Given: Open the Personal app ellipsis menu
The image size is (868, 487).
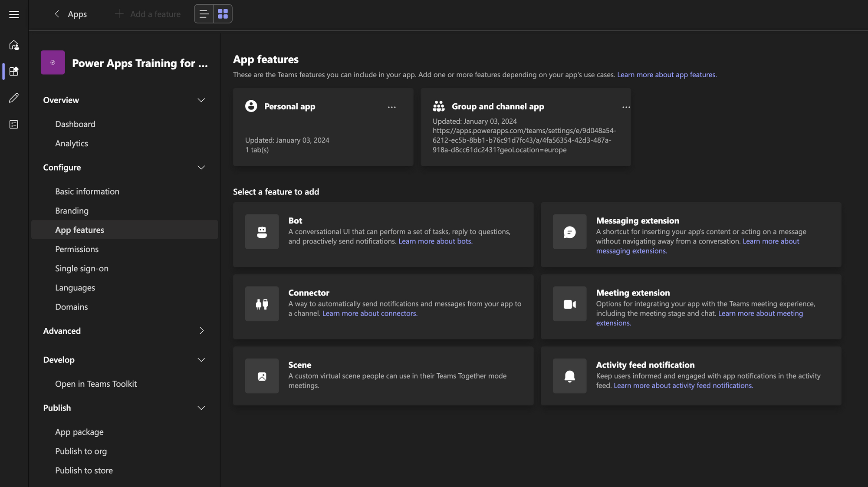Looking at the screenshot, I should [x=392, y=107].
